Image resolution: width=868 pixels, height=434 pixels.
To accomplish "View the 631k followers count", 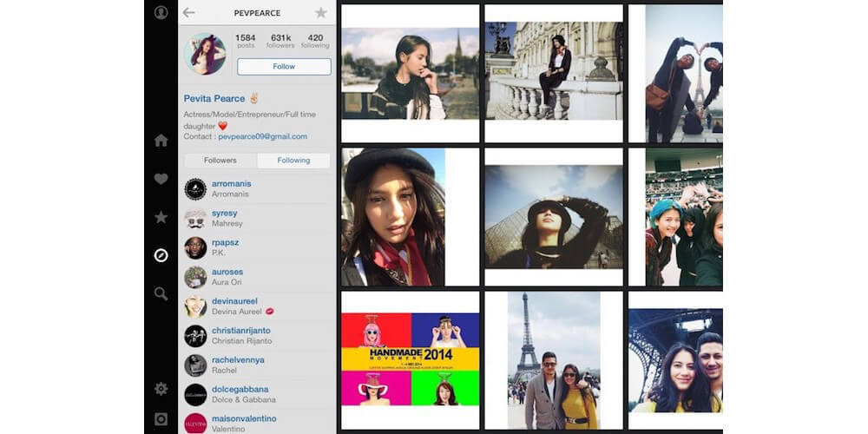I will [x=280, y=41].
